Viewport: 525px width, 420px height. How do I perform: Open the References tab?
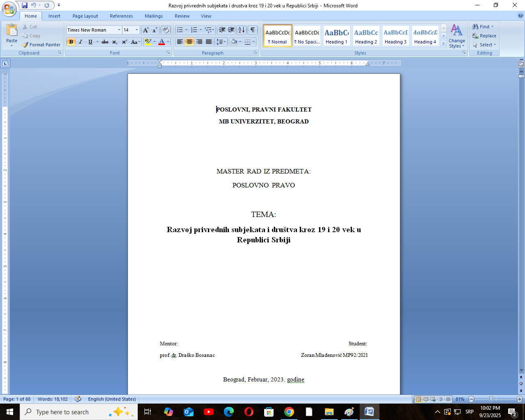click(x=121, y=16)
